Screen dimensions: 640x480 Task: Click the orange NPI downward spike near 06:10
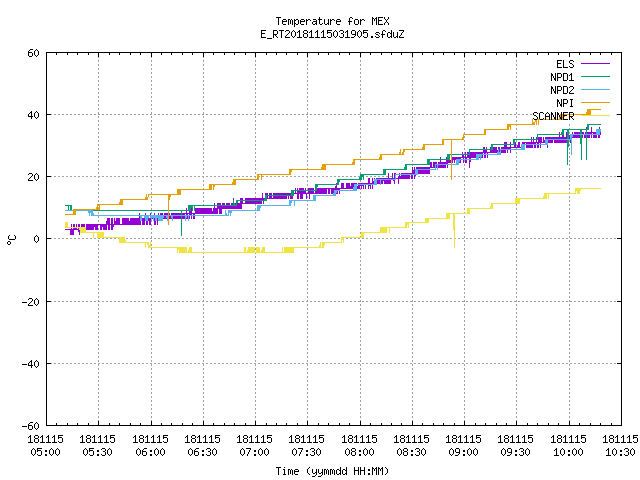169,211
